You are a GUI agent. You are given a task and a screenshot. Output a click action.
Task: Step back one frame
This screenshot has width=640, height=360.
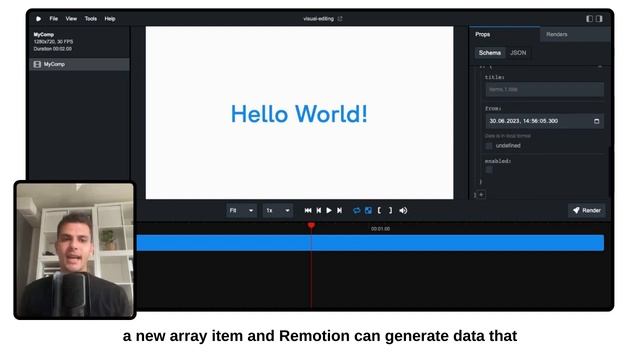(319, 211)
